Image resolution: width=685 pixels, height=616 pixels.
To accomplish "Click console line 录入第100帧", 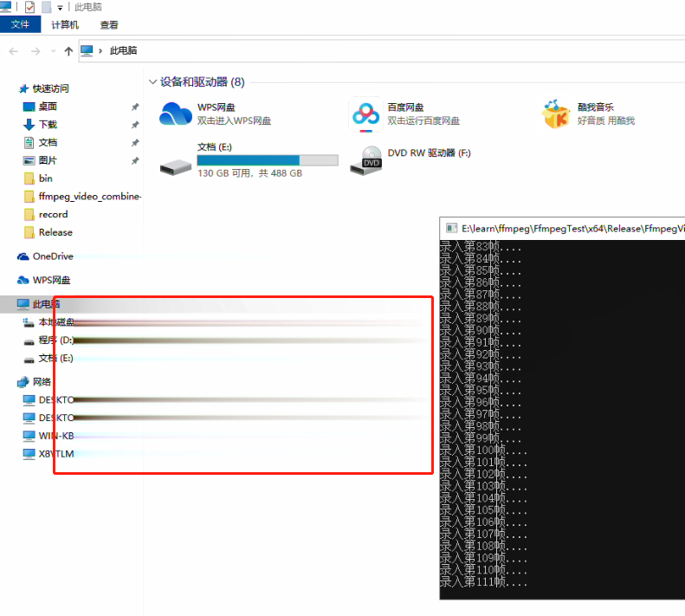I will (482, 450).
